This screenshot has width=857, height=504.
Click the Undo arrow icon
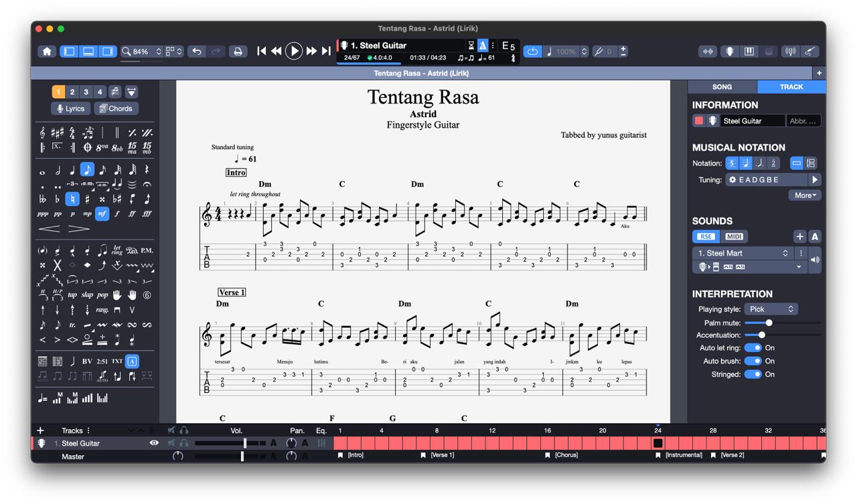[196, 52]
